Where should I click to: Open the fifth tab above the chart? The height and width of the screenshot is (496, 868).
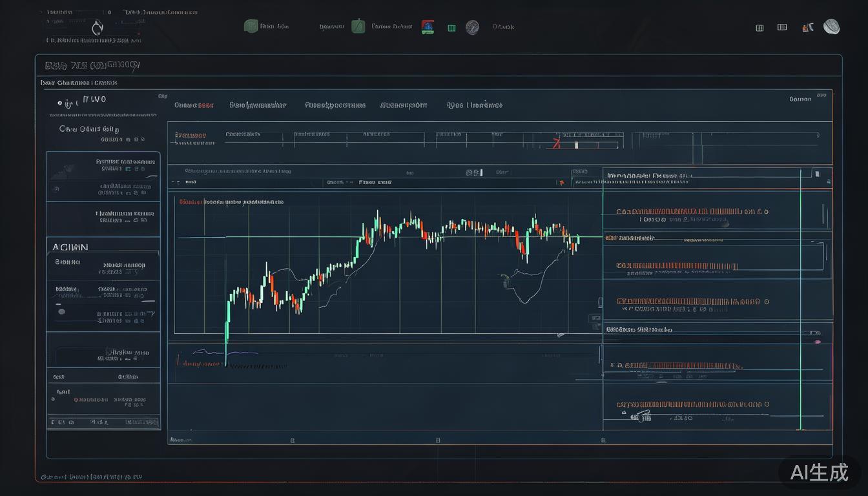click(475, 105)
